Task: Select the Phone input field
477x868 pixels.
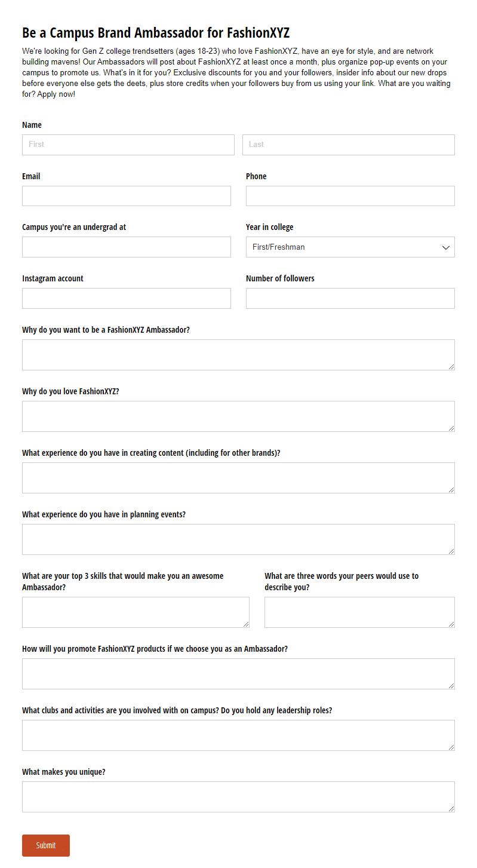Action: point(350,196)
